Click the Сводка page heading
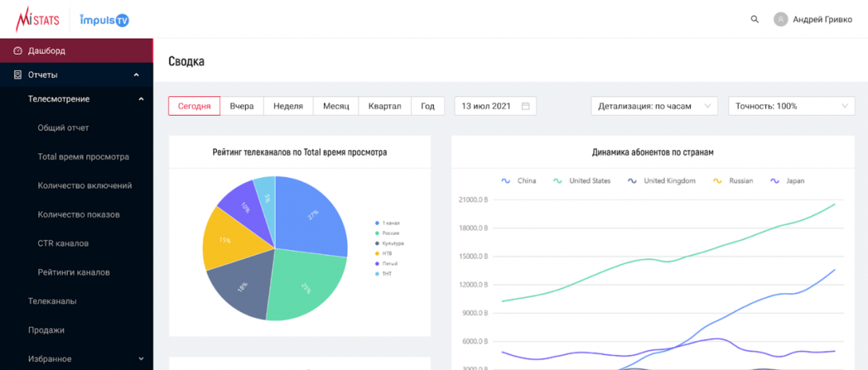Image resolution: width=868 pixels, height=370 pixels. coord(187,61)
